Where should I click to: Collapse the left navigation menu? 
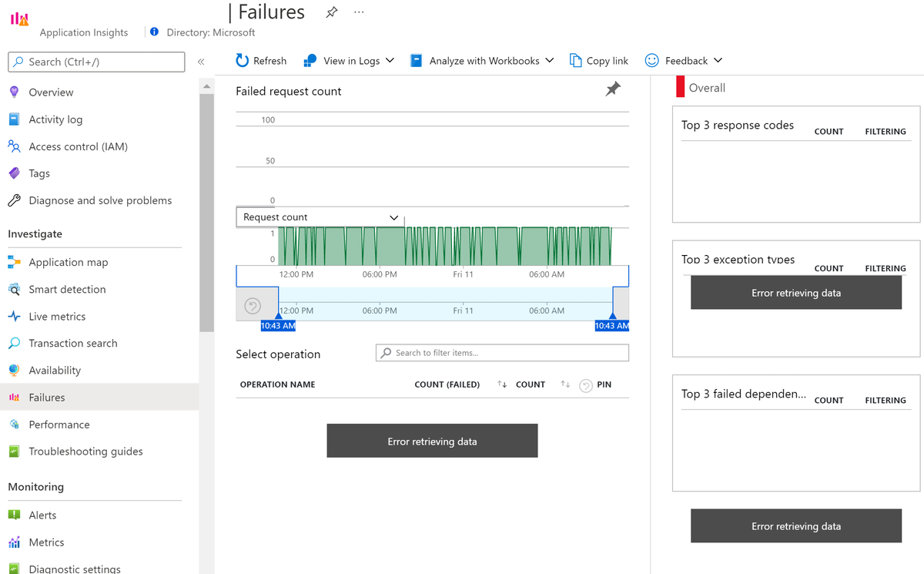[x=201, y=62]
